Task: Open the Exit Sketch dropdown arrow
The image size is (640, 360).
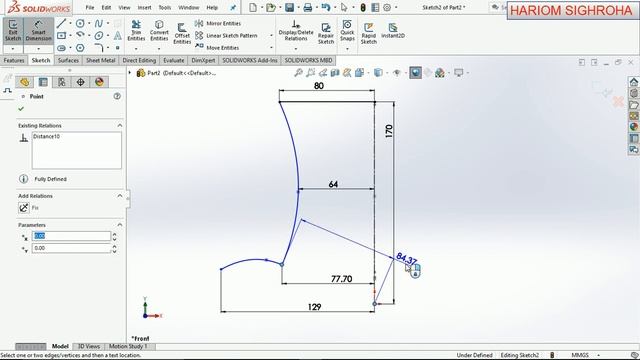Action: [x=13, y=49]
